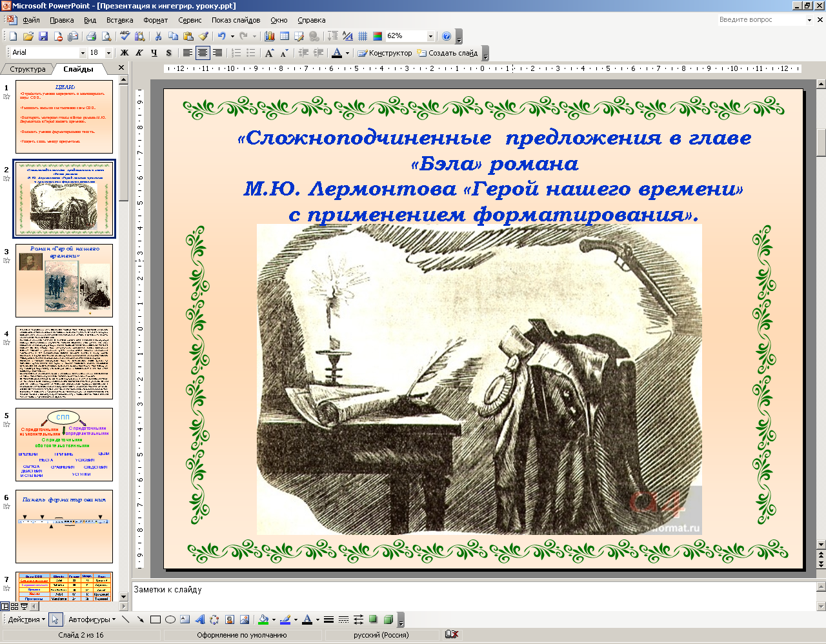Print the presentation
826x644 pixels.
pos(91,36)
